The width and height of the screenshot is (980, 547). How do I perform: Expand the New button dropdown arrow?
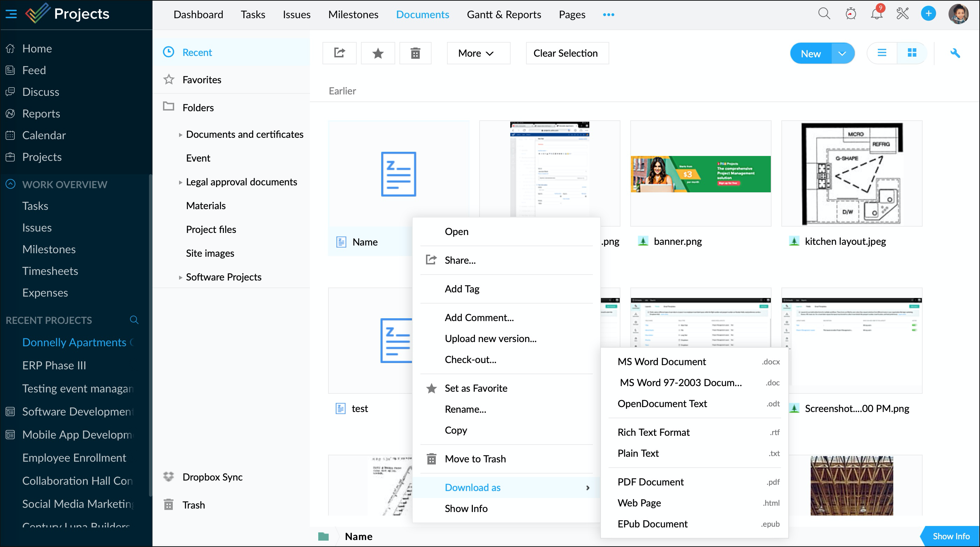pos(842,53)
